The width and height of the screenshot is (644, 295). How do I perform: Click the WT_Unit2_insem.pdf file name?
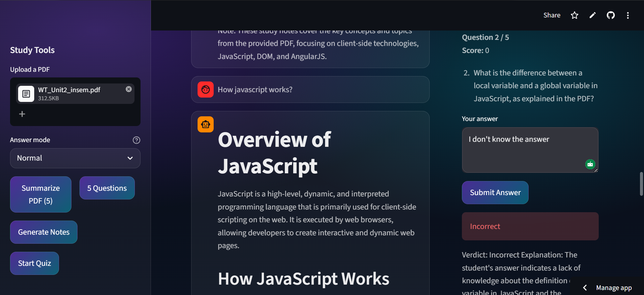click(69, 90)
